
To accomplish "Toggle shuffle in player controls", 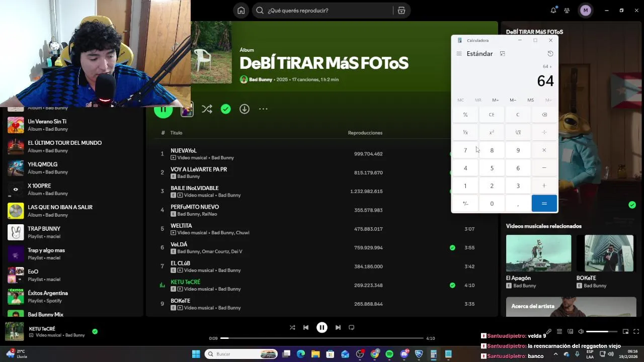I will 292,327.
